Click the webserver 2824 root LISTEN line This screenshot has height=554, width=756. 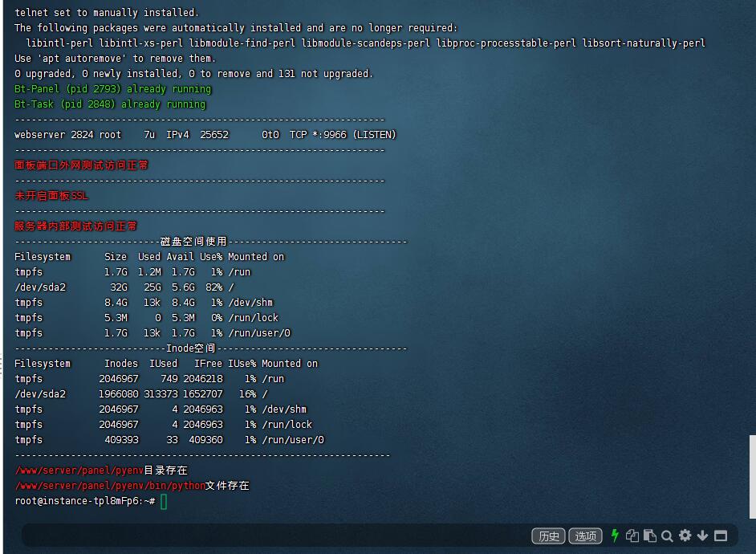(x=205, y=135)
